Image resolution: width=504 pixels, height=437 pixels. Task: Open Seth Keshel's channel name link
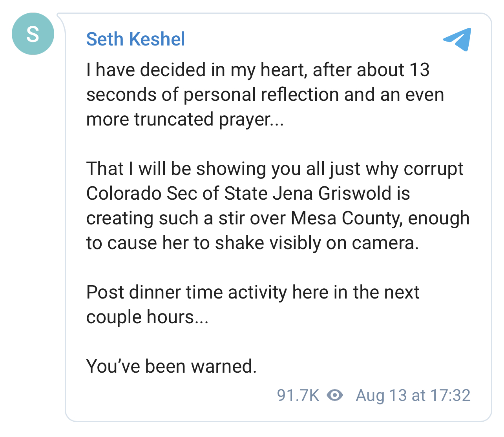click(135, 39)
